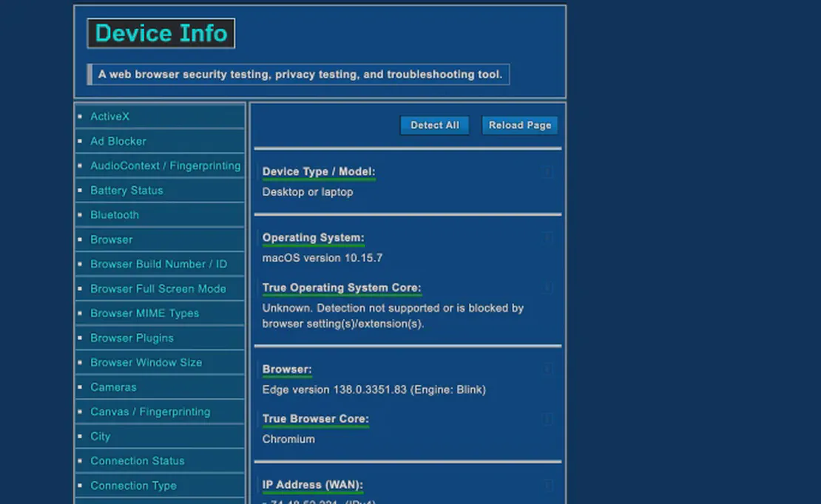Click the 'Desktop or laptop' value
821x504 pixels.
click(x=308, y=192)
